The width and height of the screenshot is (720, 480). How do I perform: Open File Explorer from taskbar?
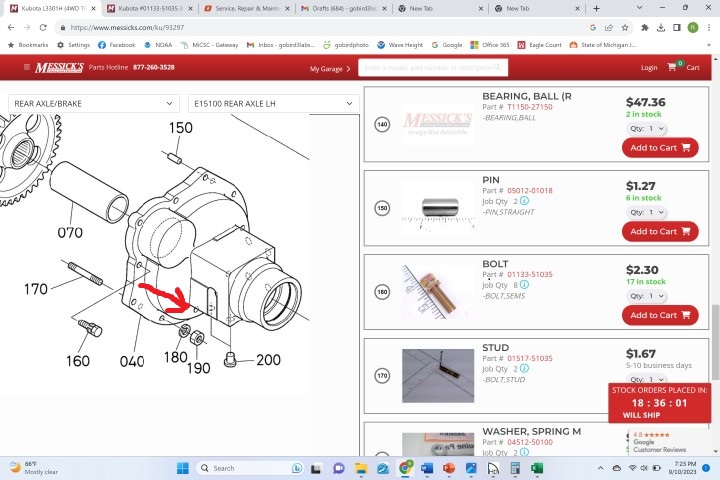tap(361, 468)
